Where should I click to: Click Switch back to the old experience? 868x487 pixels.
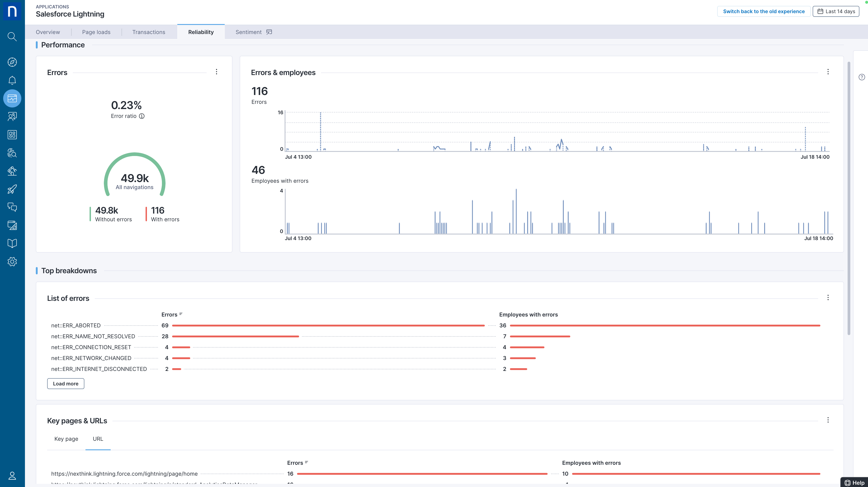pos(763,12)
